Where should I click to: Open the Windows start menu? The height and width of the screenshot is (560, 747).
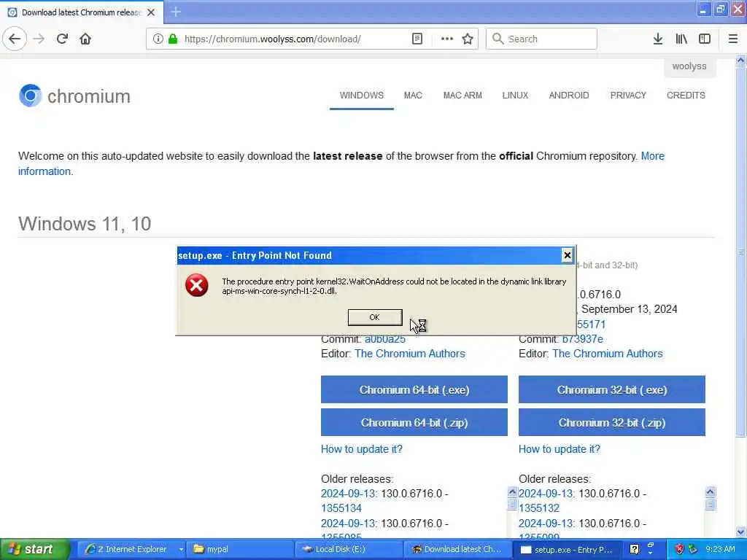pos(34,549)
